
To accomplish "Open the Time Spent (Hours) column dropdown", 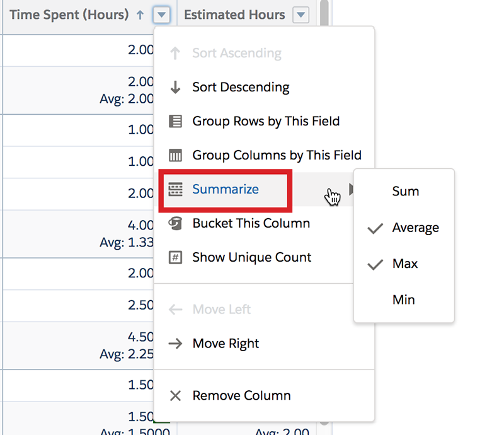I will 162,15.
